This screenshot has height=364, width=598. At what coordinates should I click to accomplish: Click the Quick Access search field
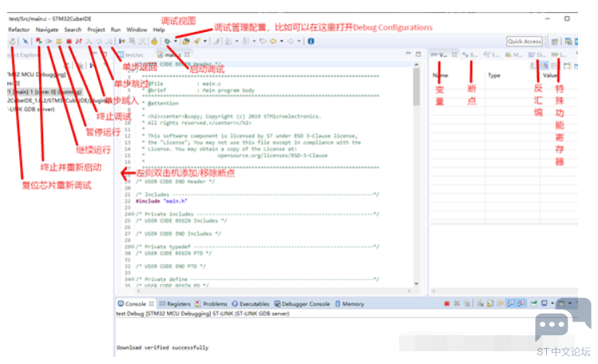(x=525, y=42)
